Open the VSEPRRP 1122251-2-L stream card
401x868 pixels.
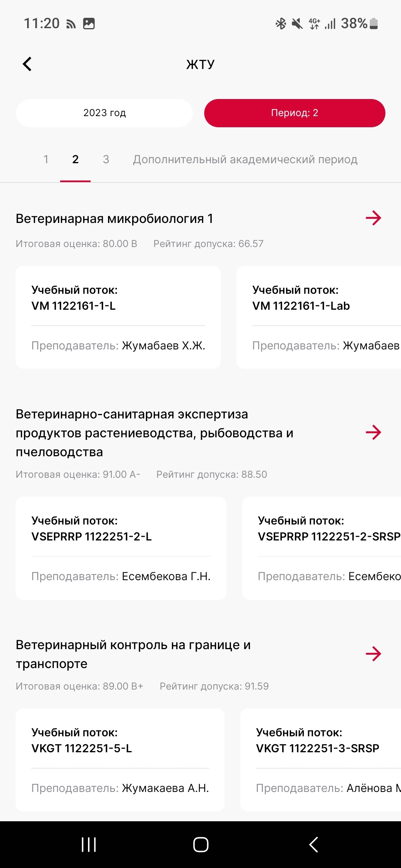point(121,548)
